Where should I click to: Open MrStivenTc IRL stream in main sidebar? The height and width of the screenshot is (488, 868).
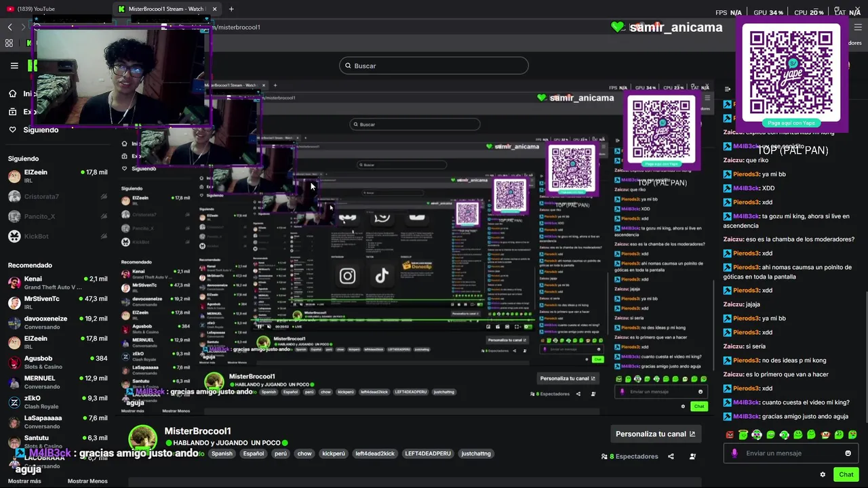58,302
